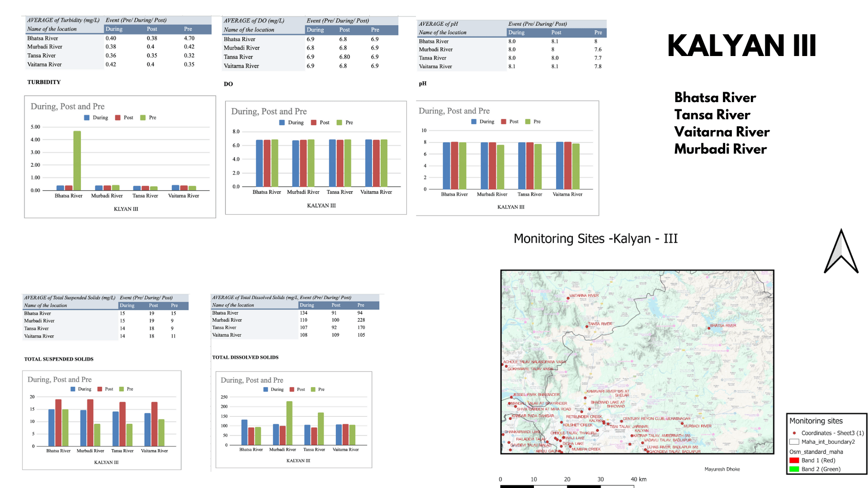Click KALYAN III label below Turbidity chart
The height and width of the screenshot is (488, 868).
(119, 208)
